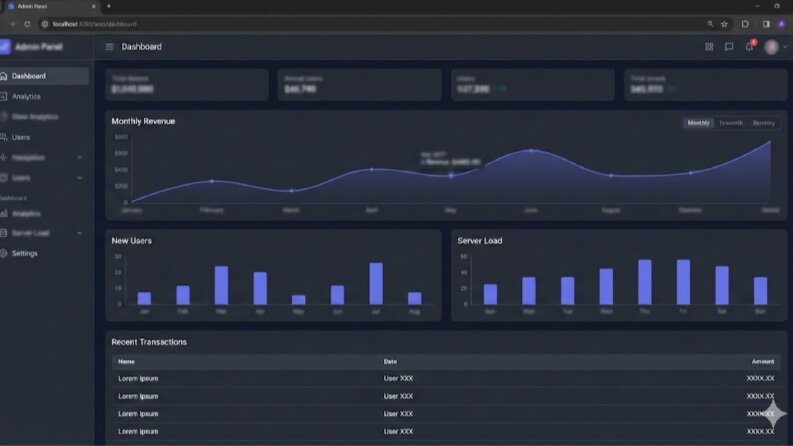Image resolution: width=793 pixels, height=446 pixels.
Task: Open the notifications bell with red badge
Action: coord(750,47)
